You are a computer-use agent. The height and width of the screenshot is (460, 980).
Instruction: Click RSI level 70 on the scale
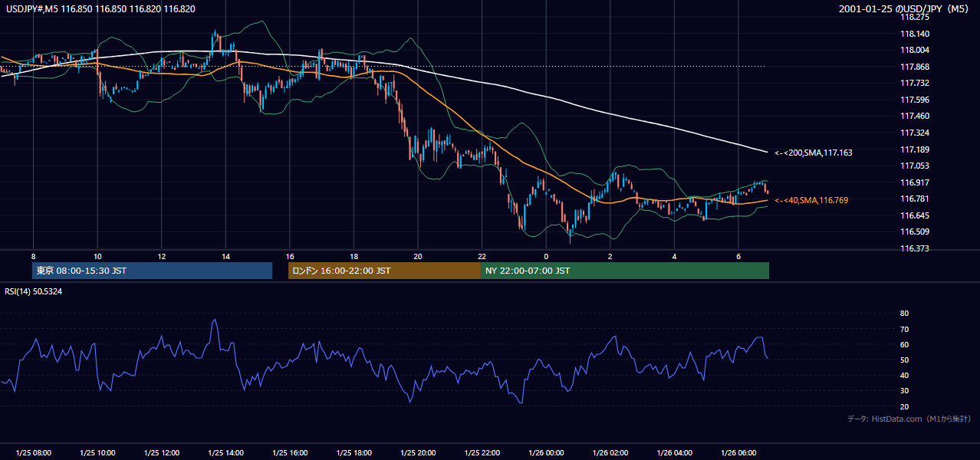pyautogui.click(x=904, y=329)
